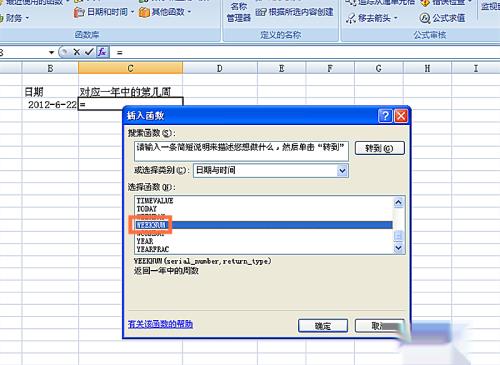Click the 确定 button

(323, 326)
